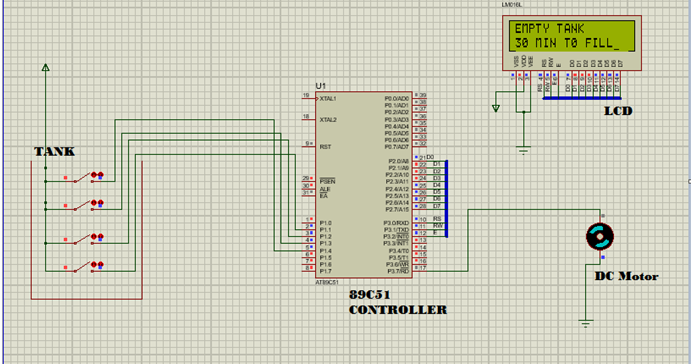This screenshot has height=364, width=694.
Task: Select the RS net label at pin 10
Action: [437, 219]
